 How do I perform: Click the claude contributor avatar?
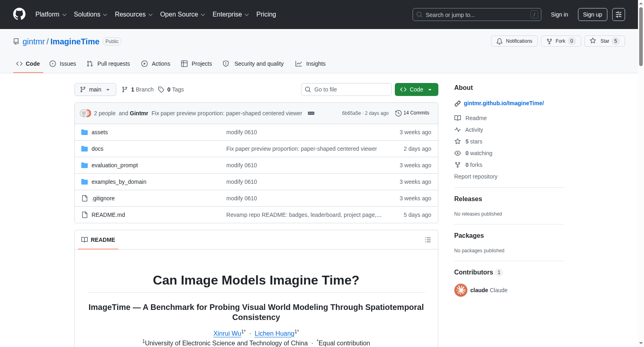pos(461,290)
